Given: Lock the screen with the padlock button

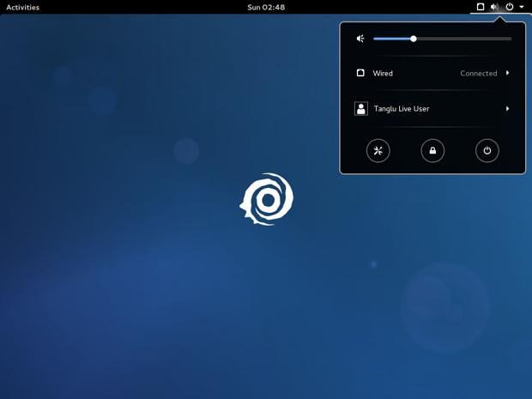Looking at the screenshot, I should [432, 151].
